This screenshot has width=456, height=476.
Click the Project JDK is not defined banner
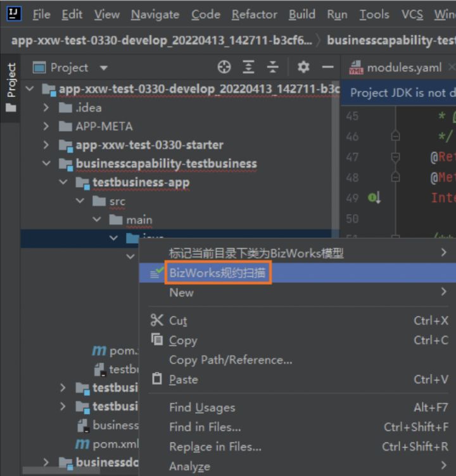[398, 93]
